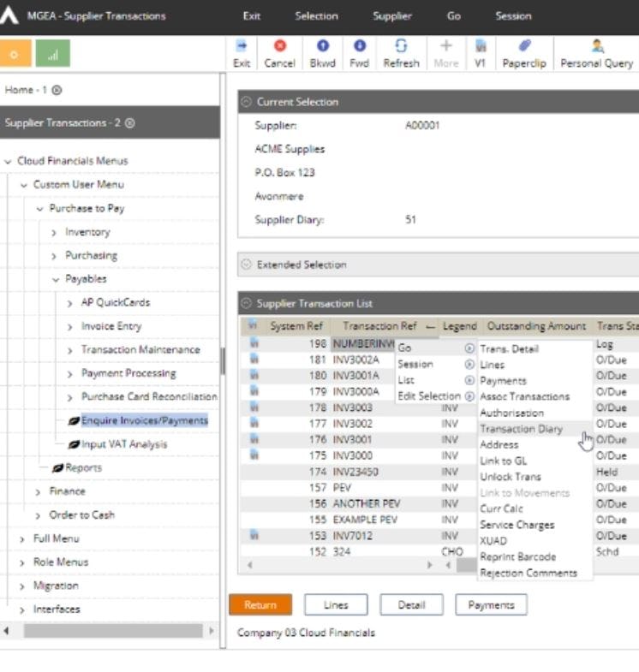Expand the Finance tree node
The width and height of the screenshot is (639, 672).
pos(38,492)
